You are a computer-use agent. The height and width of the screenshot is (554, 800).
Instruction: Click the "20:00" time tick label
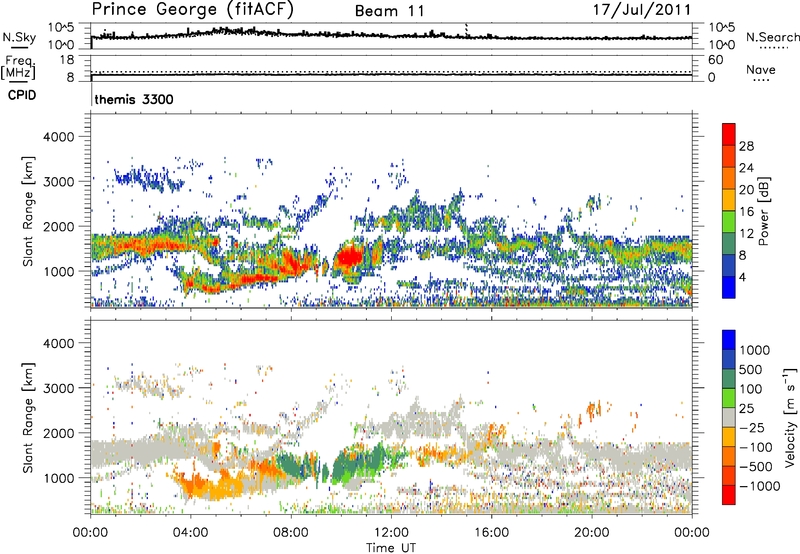click(592, 533)
